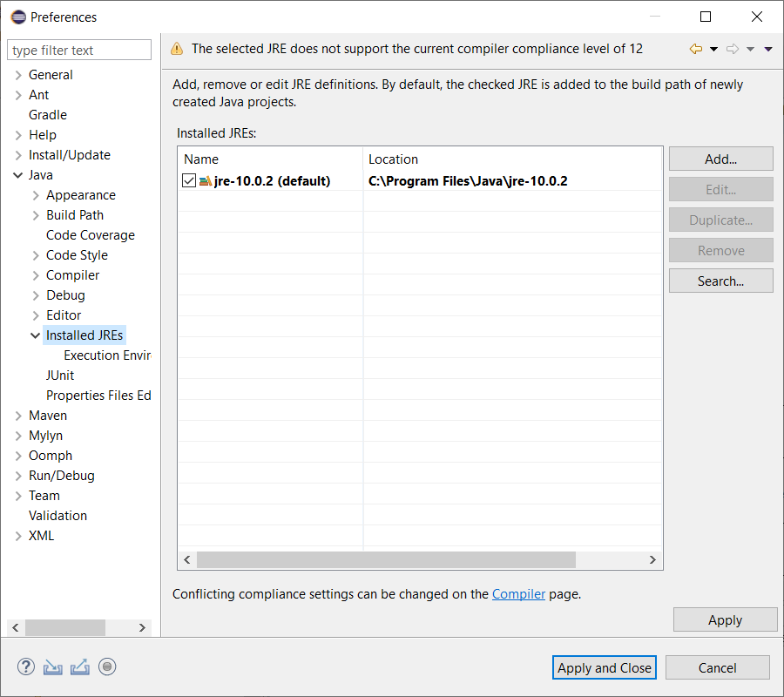784x697 pixels.
Task: Click the oomph preference recorder icon
Action: pos(107,667)
